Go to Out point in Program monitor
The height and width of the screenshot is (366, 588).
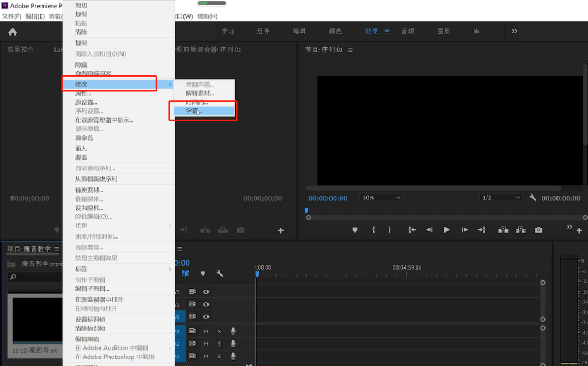pyautogui.click(x=481, y=230)
